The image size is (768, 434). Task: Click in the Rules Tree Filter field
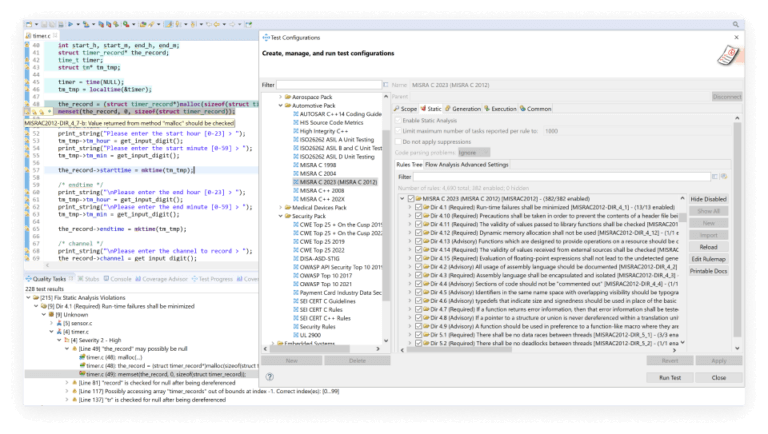pyautogui.click(x=562, y=177)
